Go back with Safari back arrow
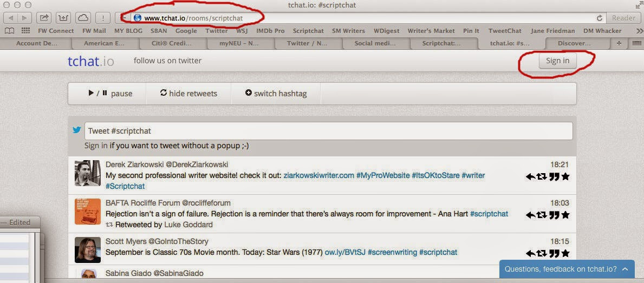The width and height of the screenshot is (644, 283). coord(11,18)
